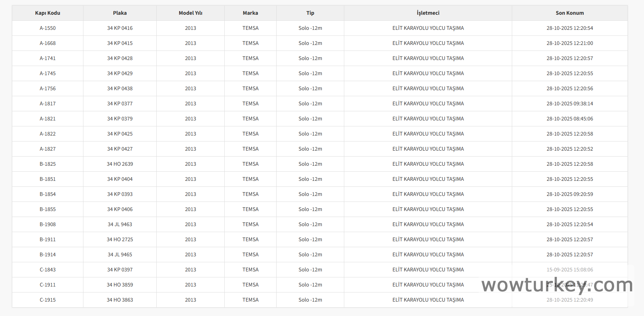
Task: Click the Plaka column header
Action: (120, 13)
